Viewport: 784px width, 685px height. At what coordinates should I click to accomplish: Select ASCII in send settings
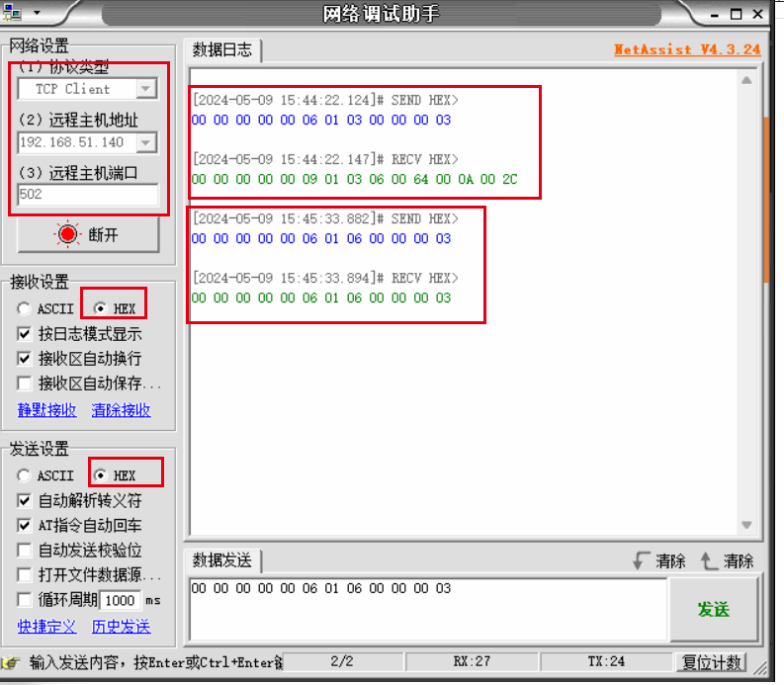click(x=45, y=475)
